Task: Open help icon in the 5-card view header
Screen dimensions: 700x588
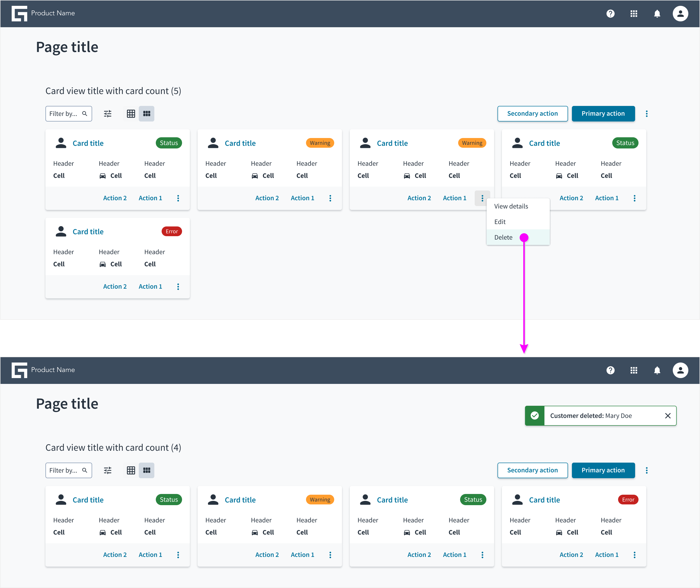Action: pos(610,14)
